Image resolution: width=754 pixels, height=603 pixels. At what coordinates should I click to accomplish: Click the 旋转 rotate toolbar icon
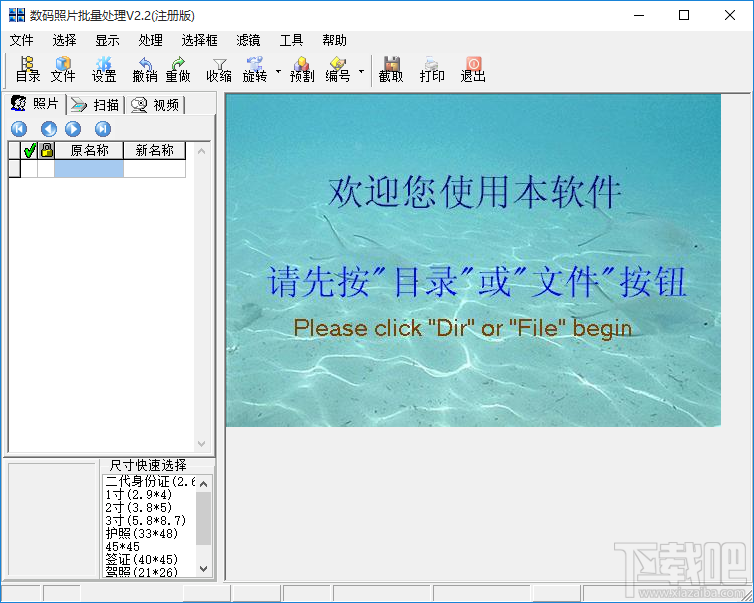tap(255, 69)
